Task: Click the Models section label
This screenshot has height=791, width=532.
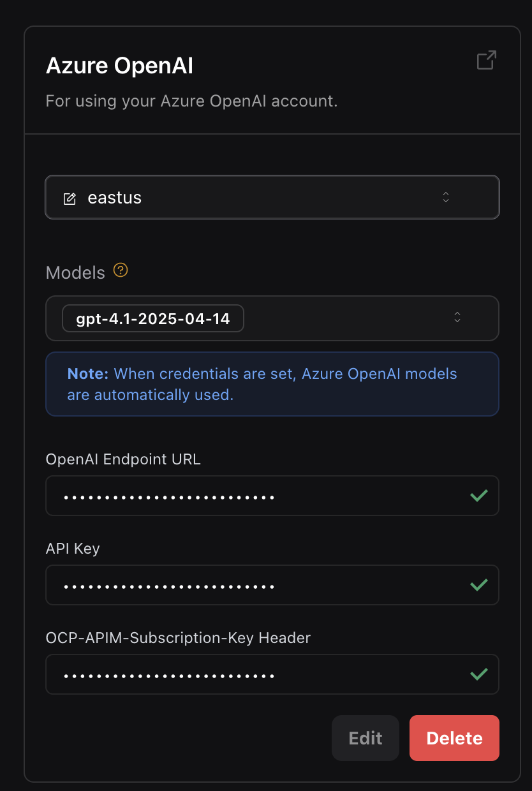Action: tap(75, 272)
